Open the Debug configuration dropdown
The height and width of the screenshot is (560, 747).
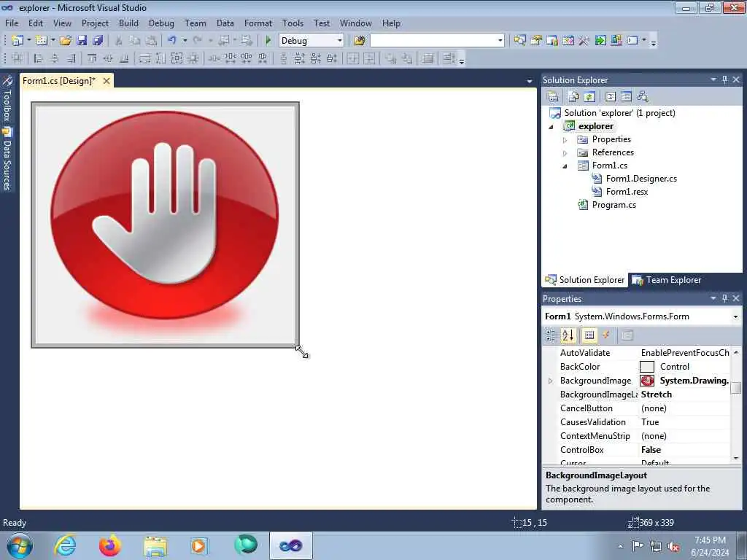(x=340, y=41)
